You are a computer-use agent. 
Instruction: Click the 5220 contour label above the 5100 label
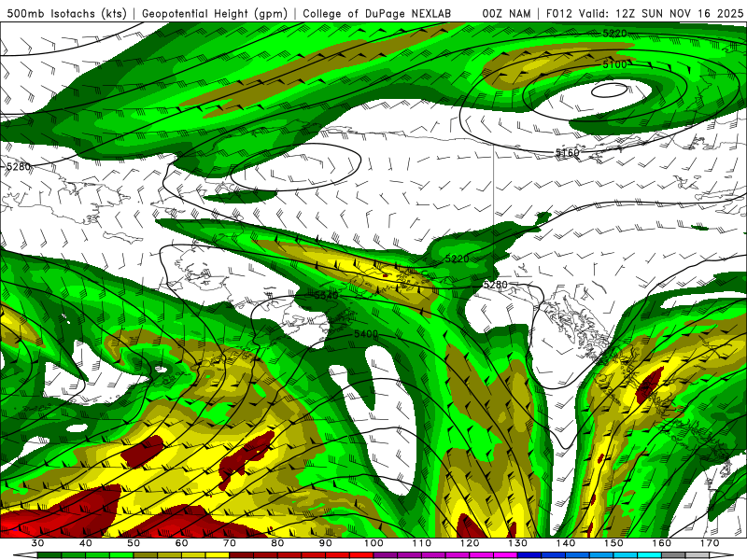(614, 34)
